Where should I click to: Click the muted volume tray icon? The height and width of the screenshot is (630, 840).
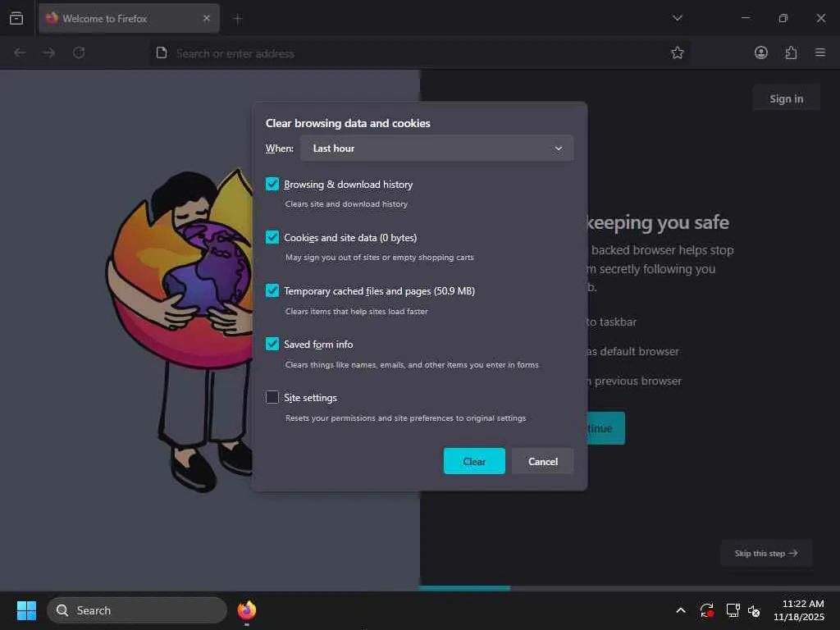pyautogui.click(x=755, y=610)
